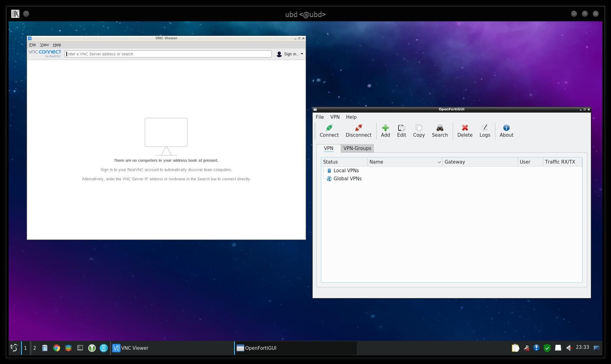Launch Chrome from the taskbar

(x=57, y=348)
